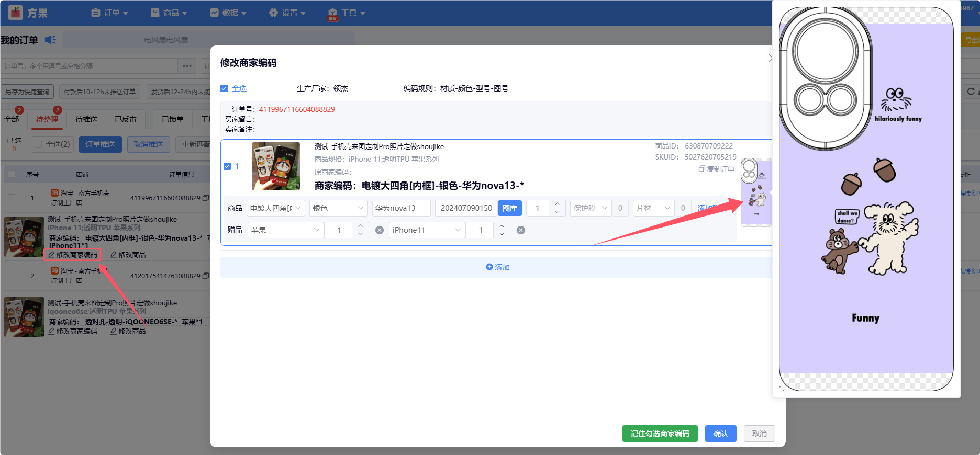Viewport: 980px width, 455px height.
Task: Remove the 苹果 gift with its X icon
Action: (x=380, y=230)
